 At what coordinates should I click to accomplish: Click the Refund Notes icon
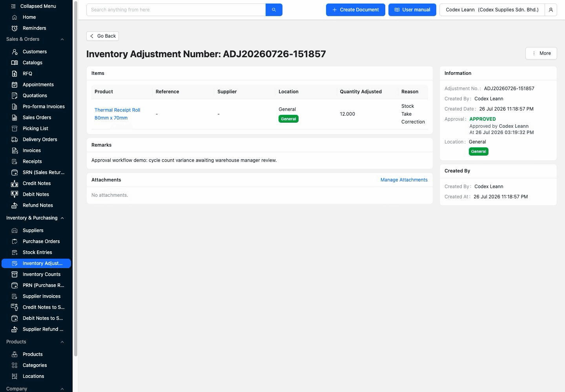pos(15,205)
